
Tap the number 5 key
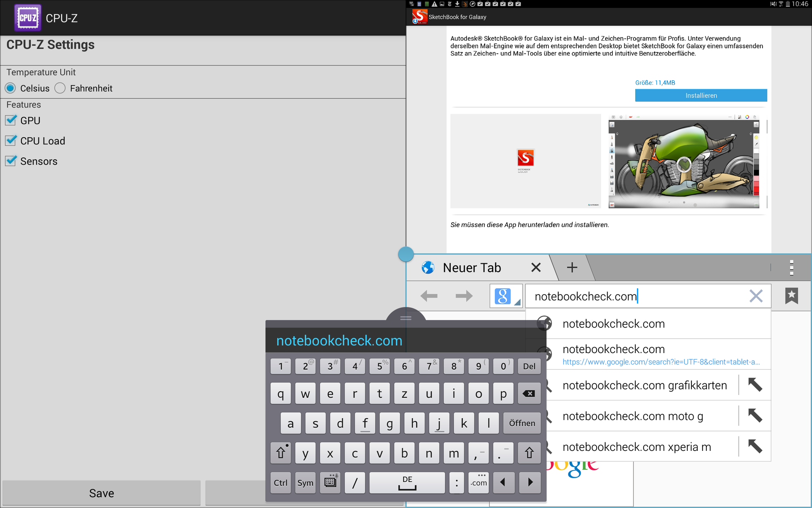(x=380, y=366)
